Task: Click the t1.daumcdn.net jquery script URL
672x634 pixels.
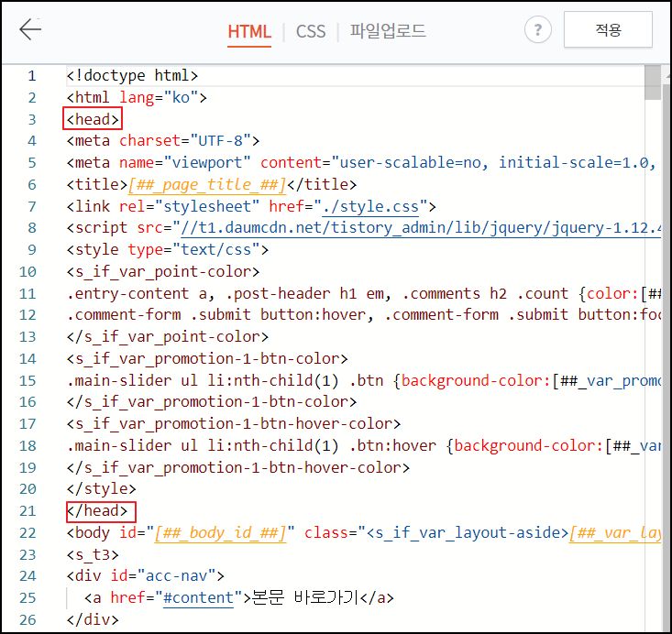Action: click(x=420, y=228)
